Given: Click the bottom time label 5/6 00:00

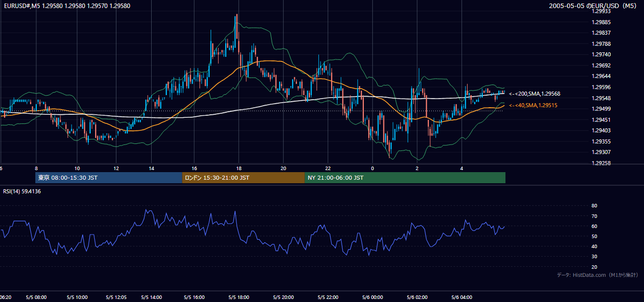Looking at the screenshot, I should [x=372, y=297].
